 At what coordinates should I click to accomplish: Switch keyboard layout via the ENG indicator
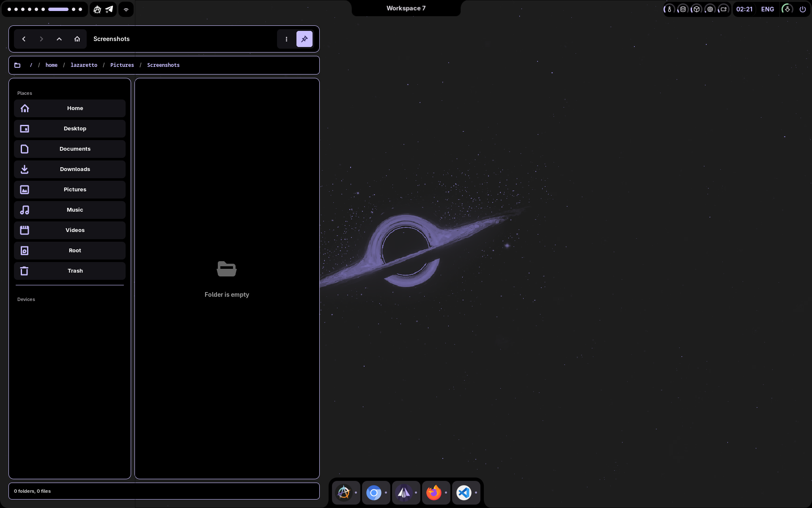tap(768, 9)
